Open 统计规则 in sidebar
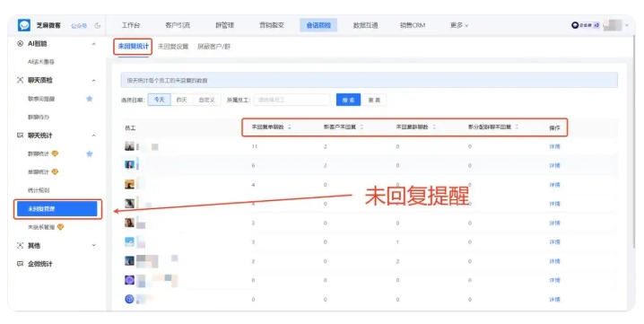 (39, 190)
